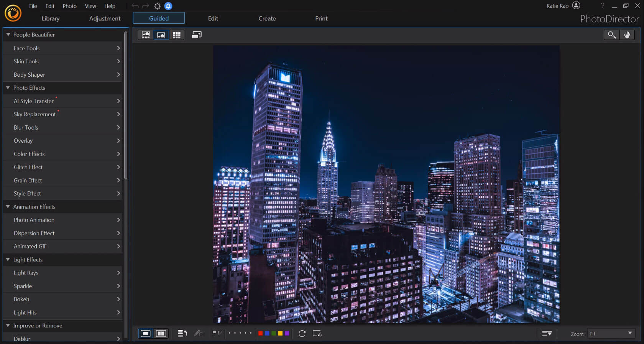
Task: Click the notification bell icon
Action: [168, 6]
